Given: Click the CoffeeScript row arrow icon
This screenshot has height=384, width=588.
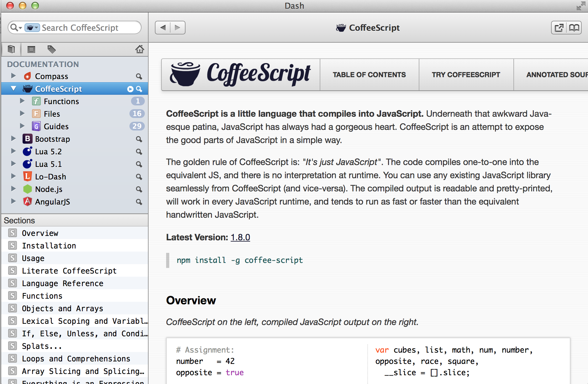Looking at the screenshot, I should pyautogui.click(x=130, y=89).
